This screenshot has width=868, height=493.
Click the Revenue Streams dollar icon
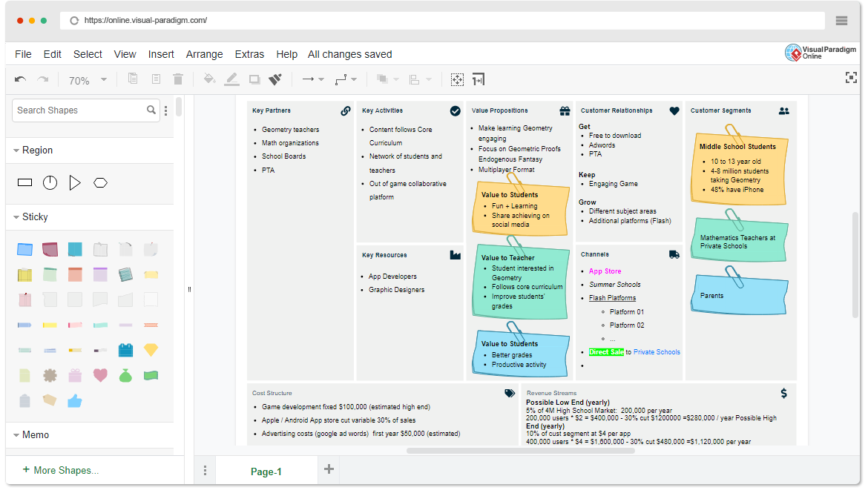(784, 394)
